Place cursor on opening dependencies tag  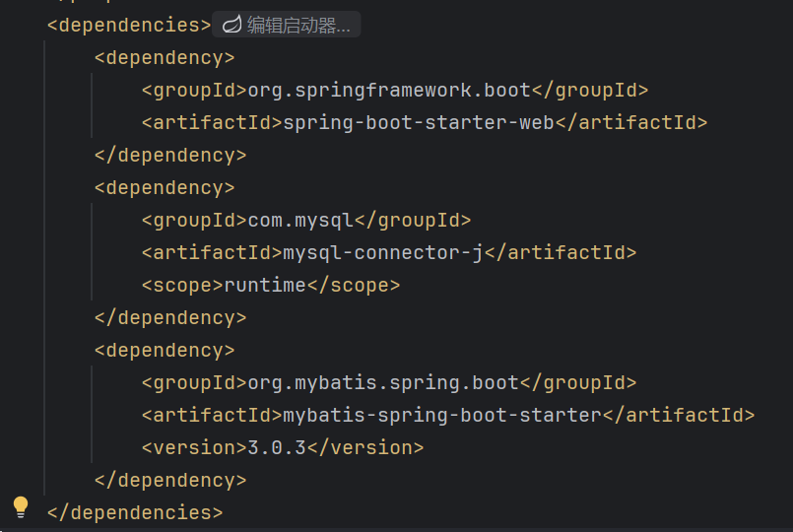coord(129,25)
